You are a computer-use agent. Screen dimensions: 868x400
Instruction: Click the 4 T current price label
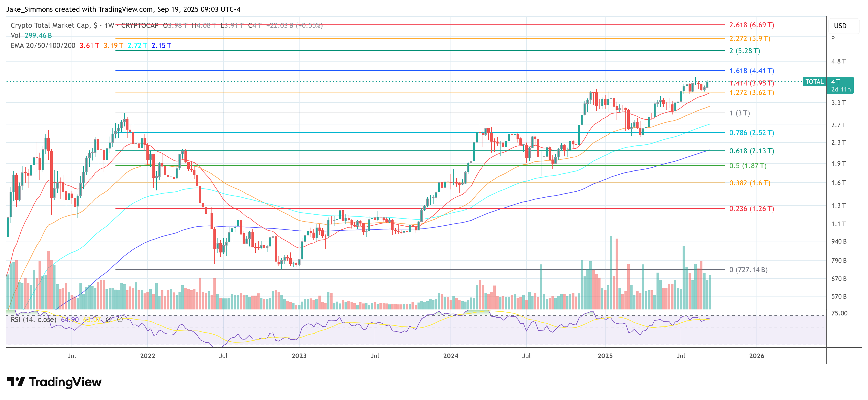click(x=836, y=82)
